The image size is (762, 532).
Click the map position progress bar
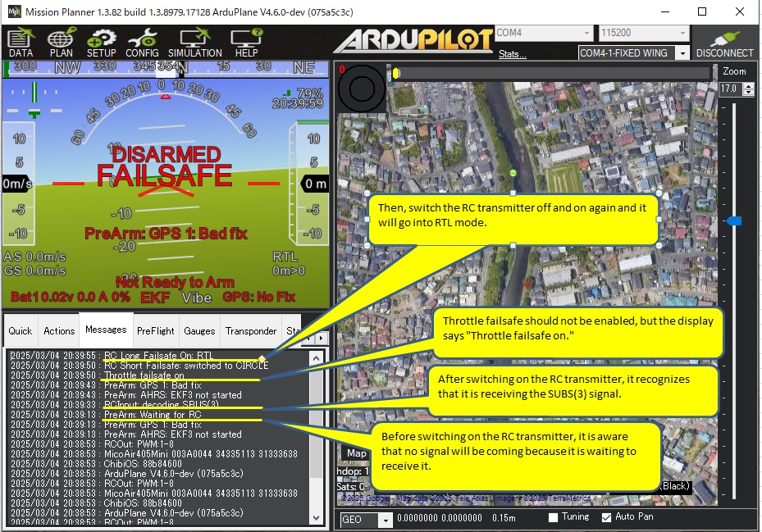point(550,73)
